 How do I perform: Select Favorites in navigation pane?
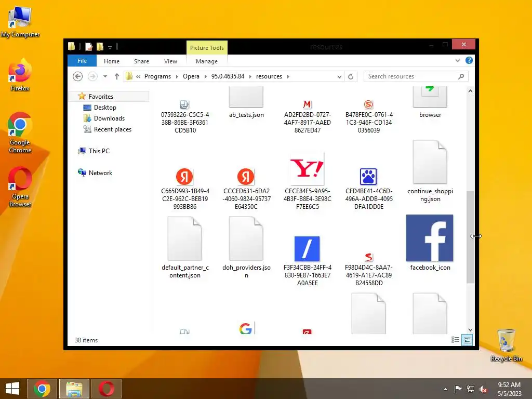(100, 96)
